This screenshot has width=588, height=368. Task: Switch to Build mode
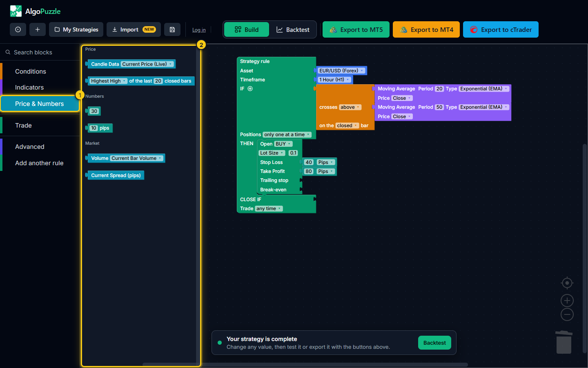point(247,29)
